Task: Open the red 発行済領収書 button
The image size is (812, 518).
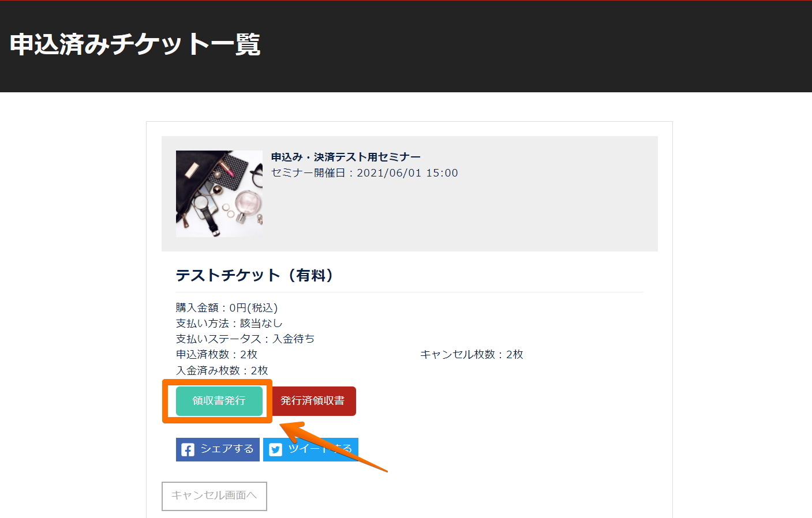Action: click(313, 401)
